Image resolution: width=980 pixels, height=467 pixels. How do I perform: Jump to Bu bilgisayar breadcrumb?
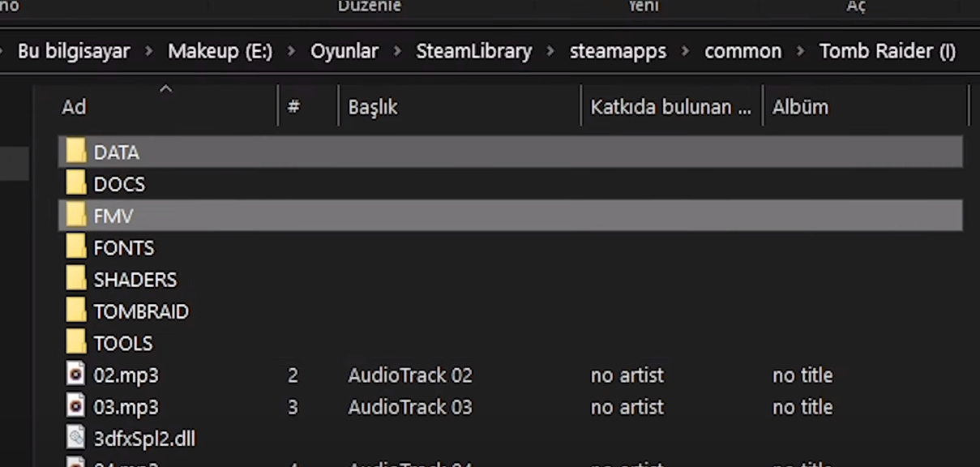pos(74,51)
